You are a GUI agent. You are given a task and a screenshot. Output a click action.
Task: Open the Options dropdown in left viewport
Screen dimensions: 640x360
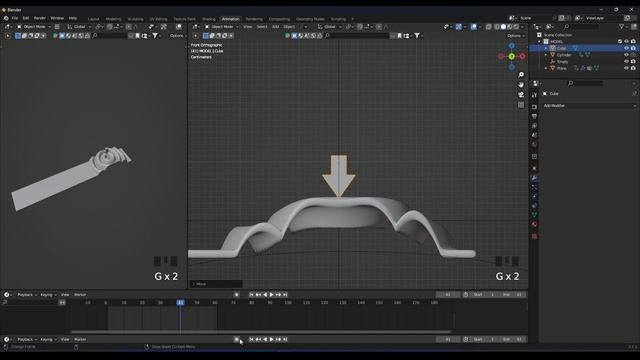pos(178,36)
